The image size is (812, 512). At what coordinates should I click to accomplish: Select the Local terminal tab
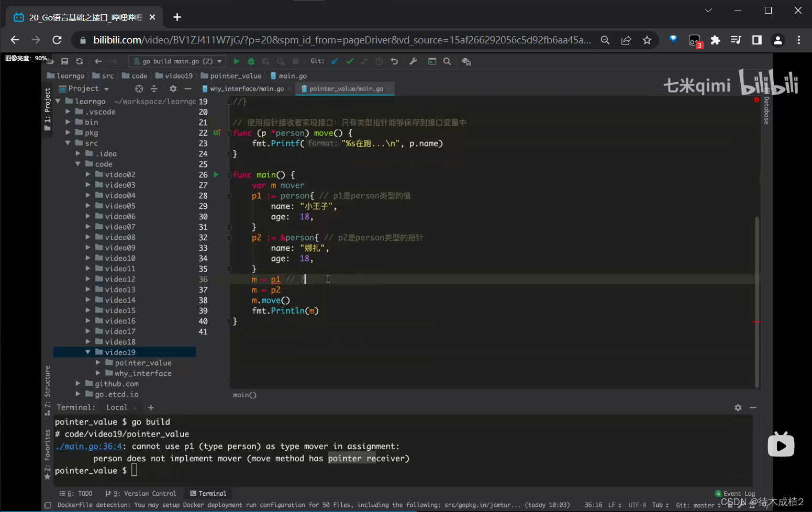pyautogui.click(x=117, y=407)
